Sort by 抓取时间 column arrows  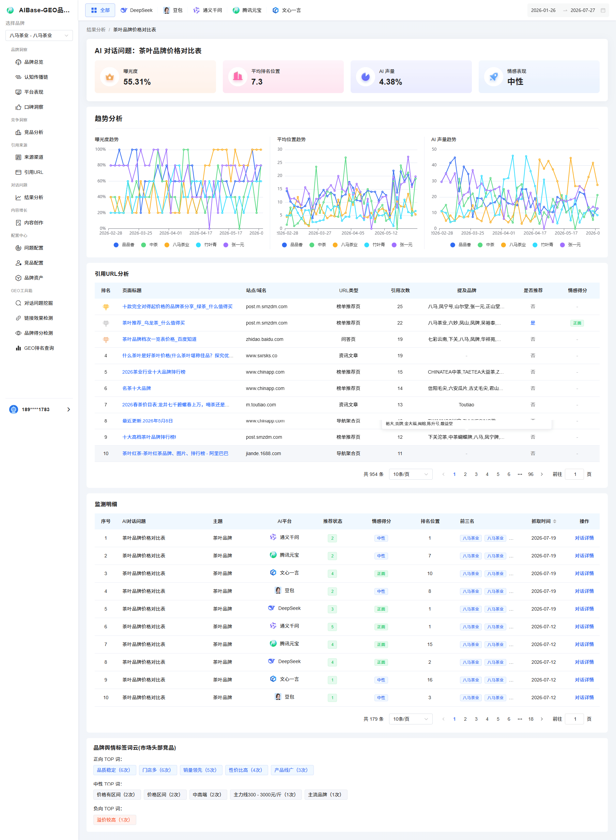554,521
